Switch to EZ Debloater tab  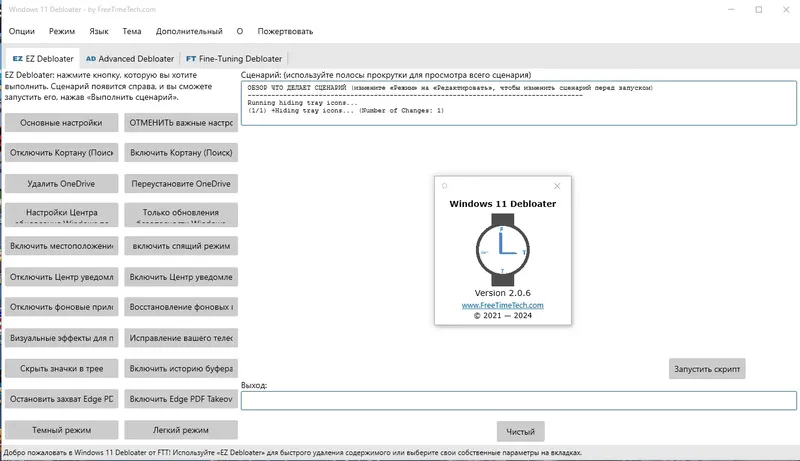coord(43,59)
